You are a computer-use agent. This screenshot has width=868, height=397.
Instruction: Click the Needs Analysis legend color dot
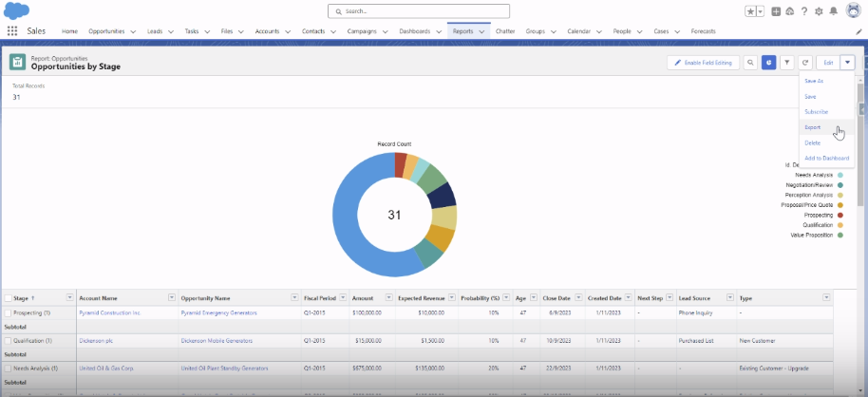(x=840, y=175)
